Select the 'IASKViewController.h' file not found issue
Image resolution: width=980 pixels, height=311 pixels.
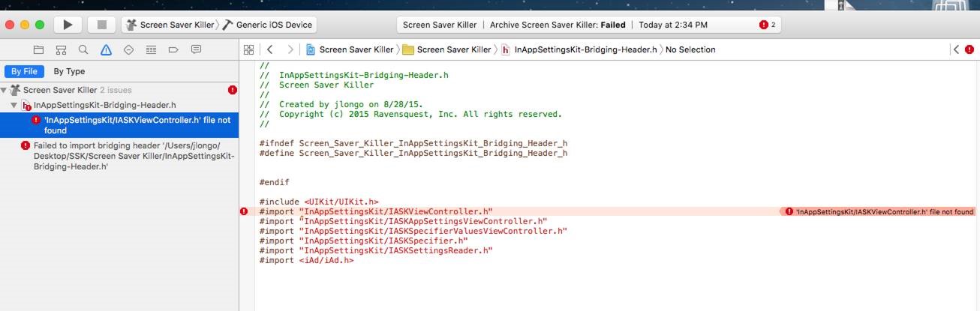point(119,125)
